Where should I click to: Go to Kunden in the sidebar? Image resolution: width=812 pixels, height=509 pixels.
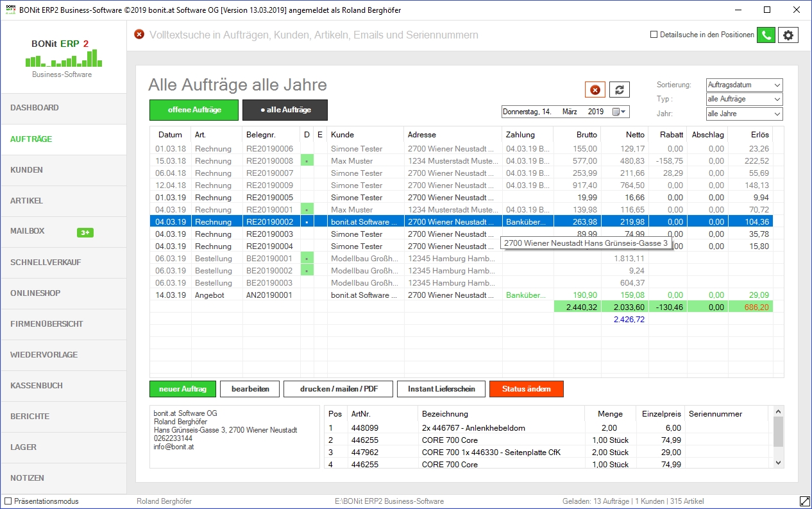click(x=63, y=170)
